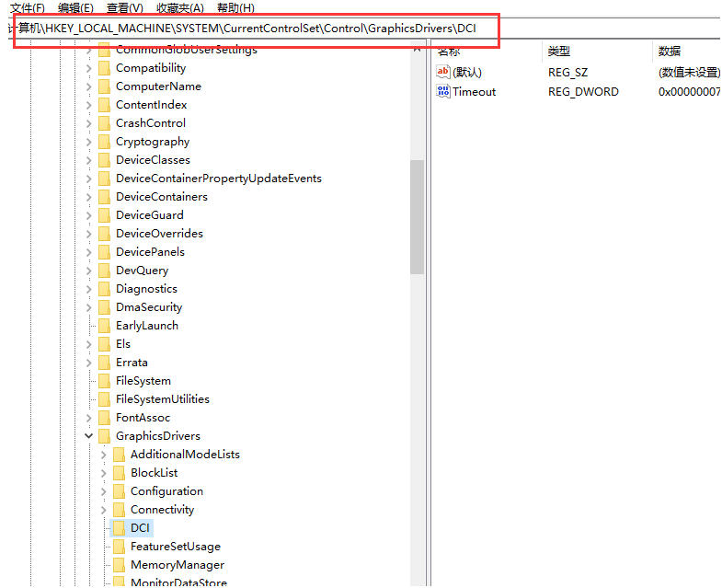Click the tree pane vertical scrollbar
The width and height of the screenshot is (722, 588).
tap(417, 216)
